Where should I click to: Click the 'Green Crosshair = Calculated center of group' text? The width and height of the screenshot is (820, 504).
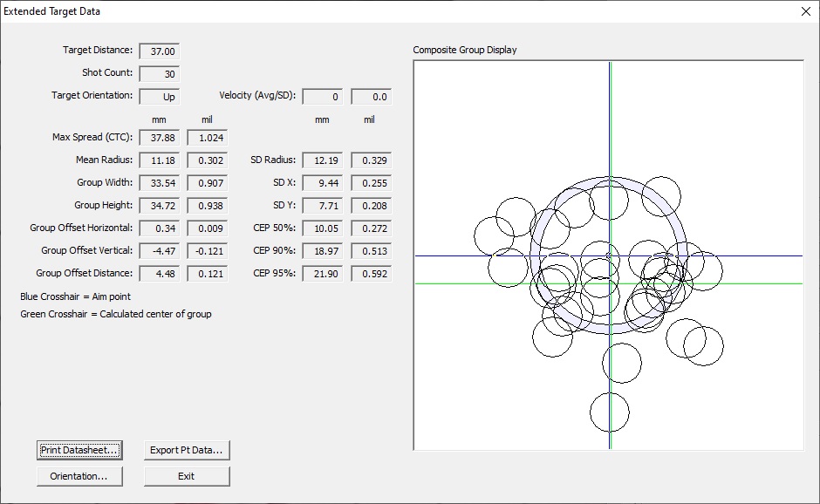coord(116,314)
